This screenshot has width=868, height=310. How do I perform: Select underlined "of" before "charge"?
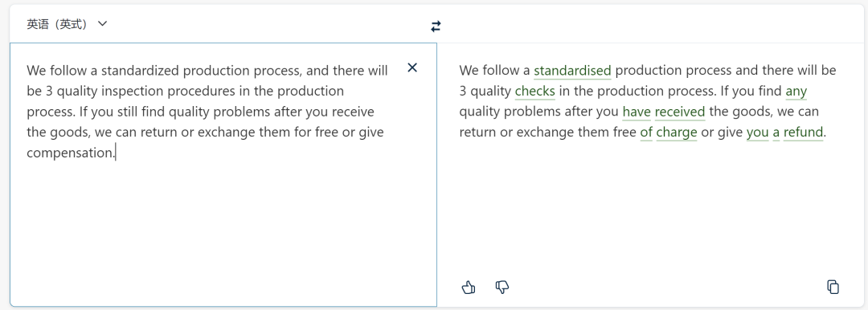tap(646, 133)
